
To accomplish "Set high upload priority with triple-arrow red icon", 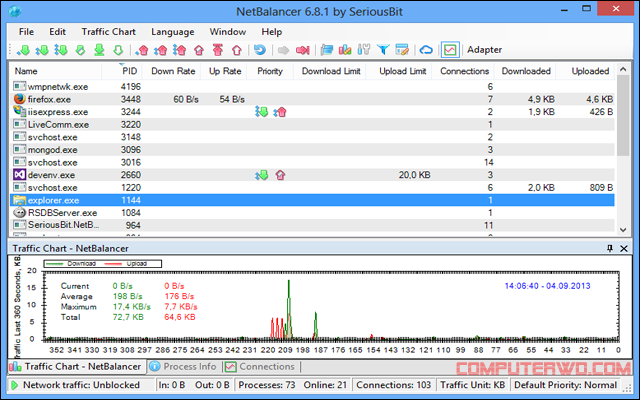I will 180,50.
